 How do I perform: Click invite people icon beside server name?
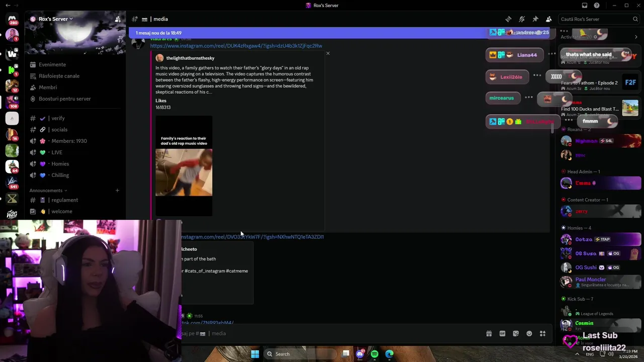[x=118, y=19]
